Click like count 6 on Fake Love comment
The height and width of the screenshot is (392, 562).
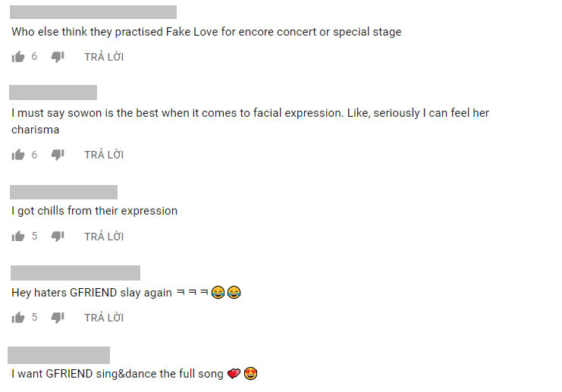(34, 56)
